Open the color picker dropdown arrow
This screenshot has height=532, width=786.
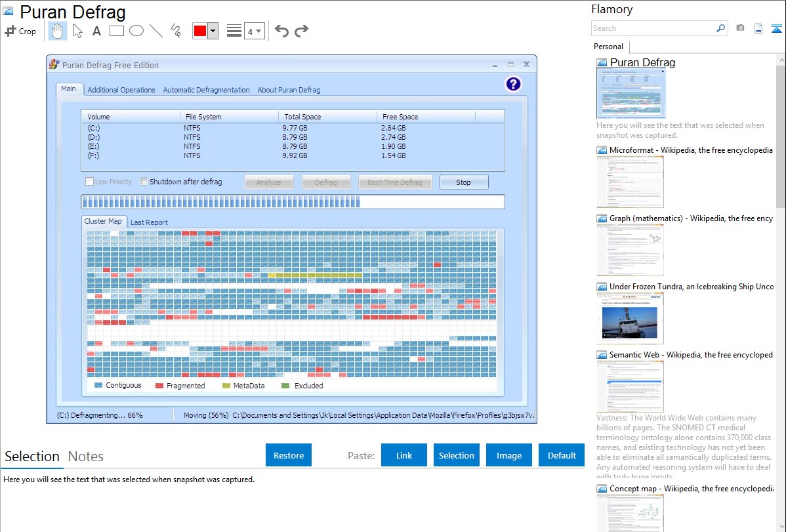(x=213, y=31)
